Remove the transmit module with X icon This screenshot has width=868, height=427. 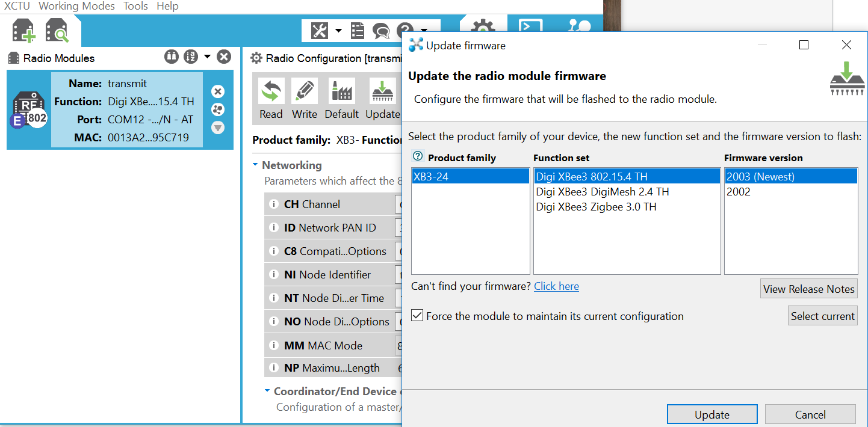[218, 91]
